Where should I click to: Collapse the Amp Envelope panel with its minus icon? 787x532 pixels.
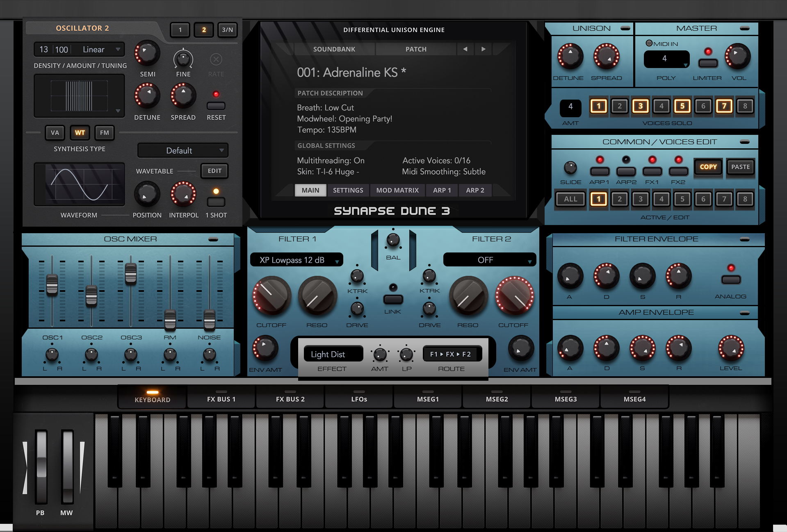745,313
